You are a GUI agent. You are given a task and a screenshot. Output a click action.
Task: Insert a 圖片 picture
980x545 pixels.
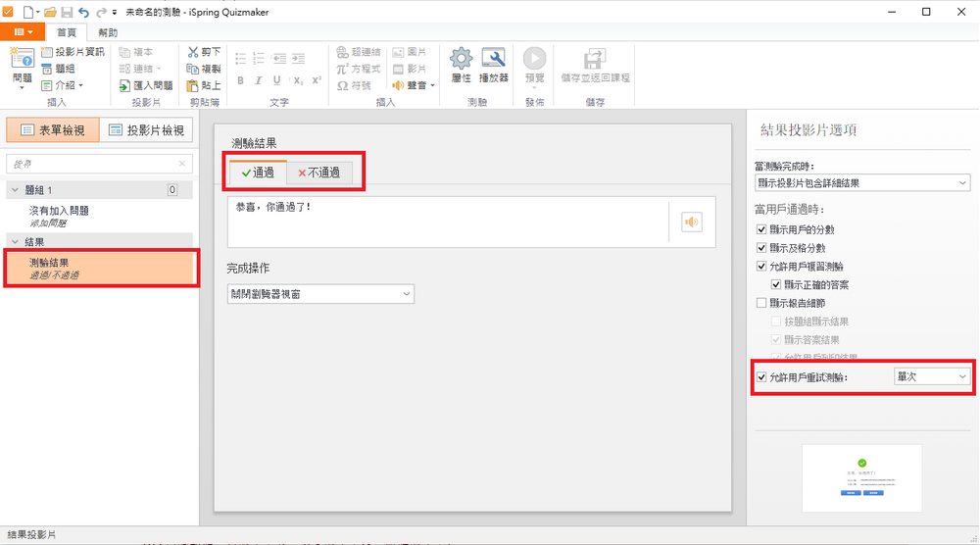[410, 52]
